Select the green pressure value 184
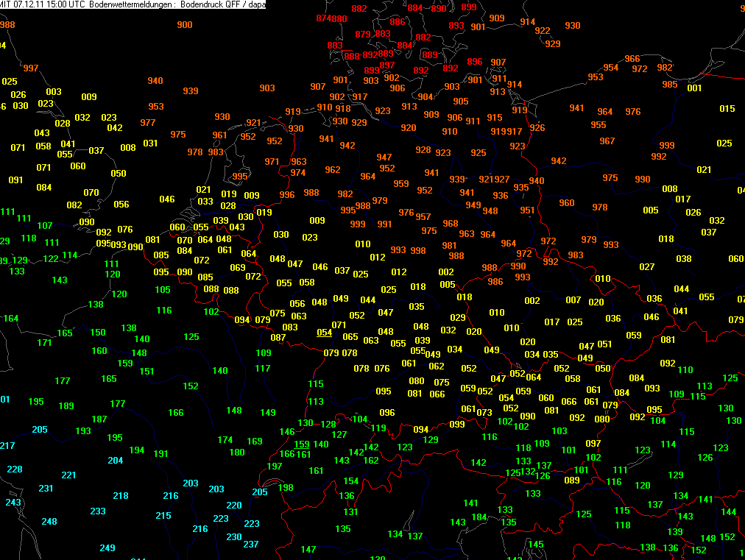This screenshot has height=560, width=745. coord(479,517)
